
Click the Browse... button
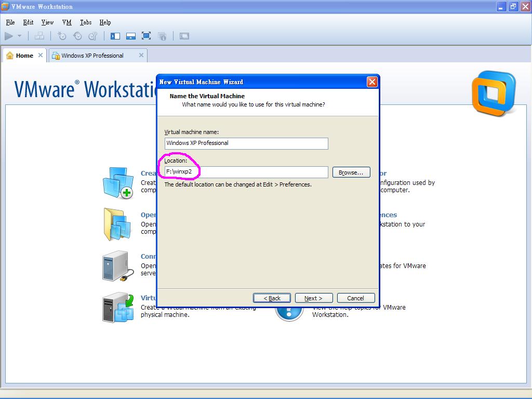pos(351,172)
